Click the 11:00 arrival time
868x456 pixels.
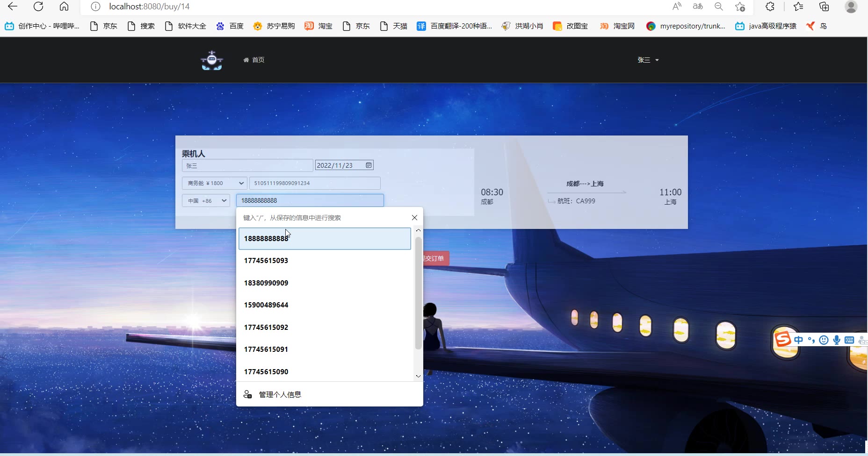pos(670,192)
